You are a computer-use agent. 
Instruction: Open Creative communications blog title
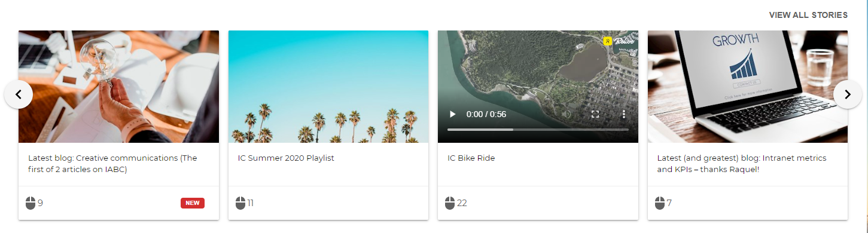tap(112, 164)
